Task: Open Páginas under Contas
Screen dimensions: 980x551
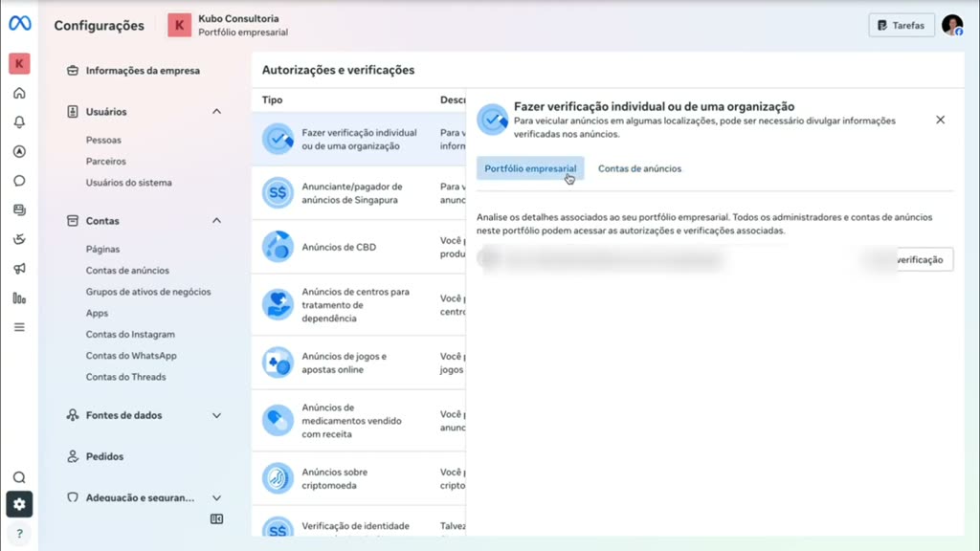Action: click(102, 249)
